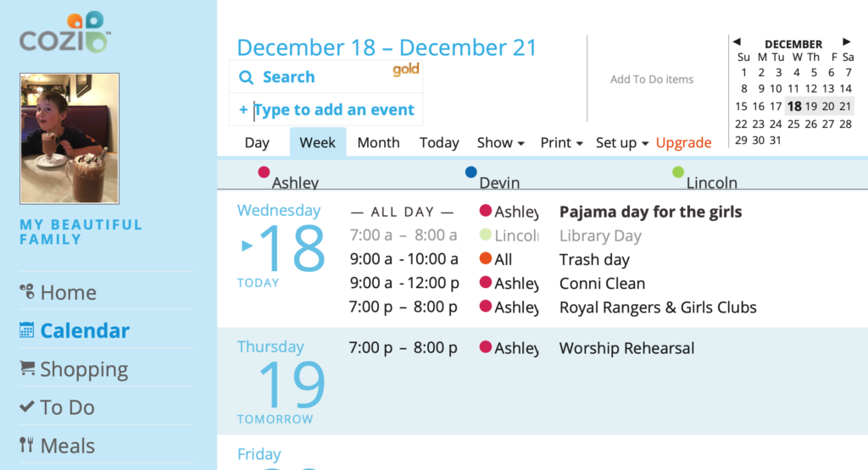Toggle Lincoln's green color dot filter
This screenshot has width=868, height=470.
[x=678, y=173]
